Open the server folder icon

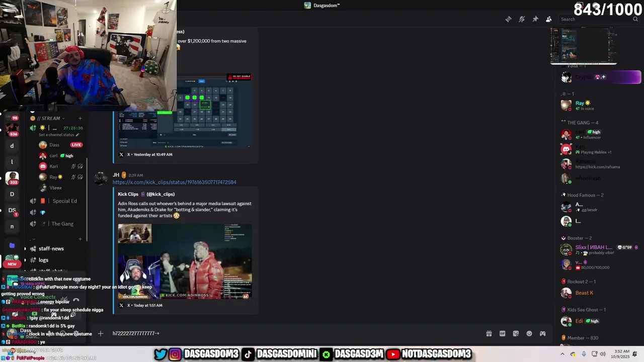[x=12, y=245]
